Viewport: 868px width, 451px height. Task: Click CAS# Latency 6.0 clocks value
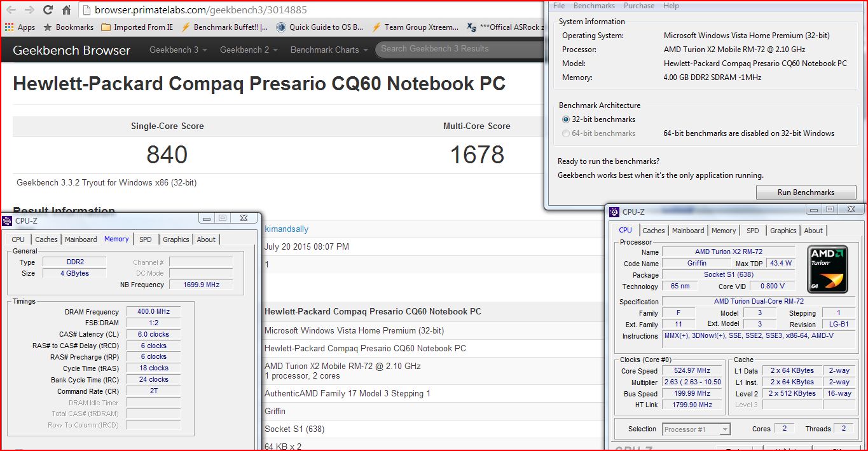tap(153, 334)
